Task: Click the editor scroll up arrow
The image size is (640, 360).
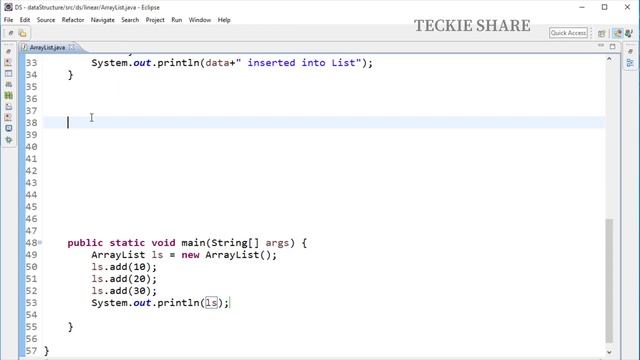Action: pyautogui.click(x=609, y=59)
